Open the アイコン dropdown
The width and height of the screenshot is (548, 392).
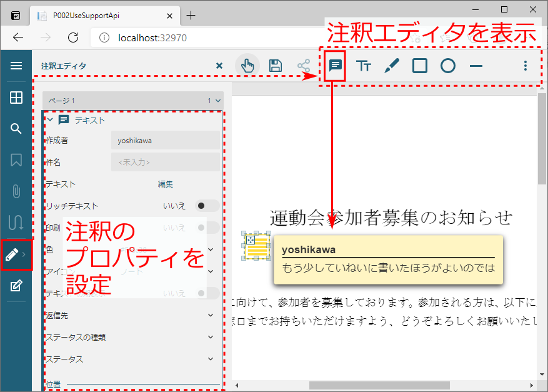pyautogui.click(x=211, y=271)
